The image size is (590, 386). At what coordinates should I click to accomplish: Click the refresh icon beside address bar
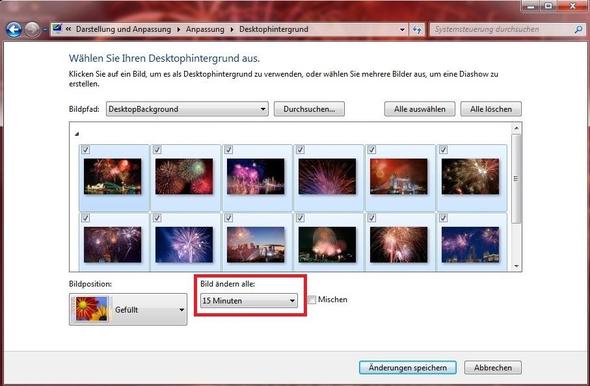tap(417, 29)
